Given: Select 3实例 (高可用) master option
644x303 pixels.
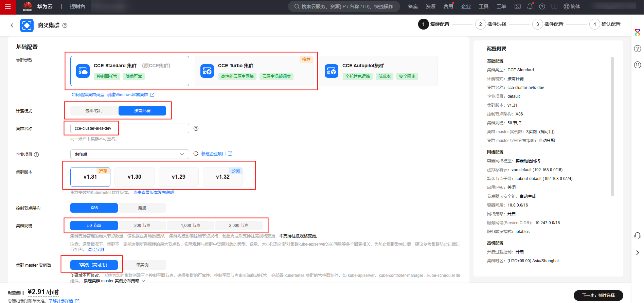Looking at the screenshot, I should tap(94, 265).
